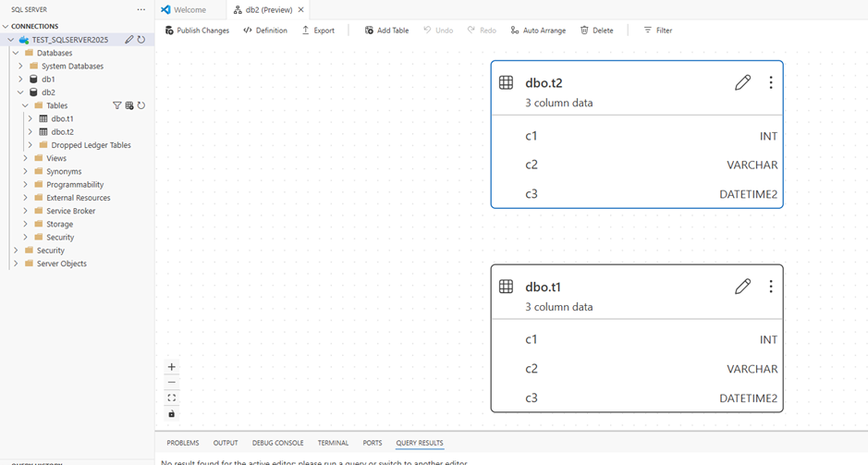Click the new table icon on Tables row
The image size is (868, 465).
click(129, 105)
